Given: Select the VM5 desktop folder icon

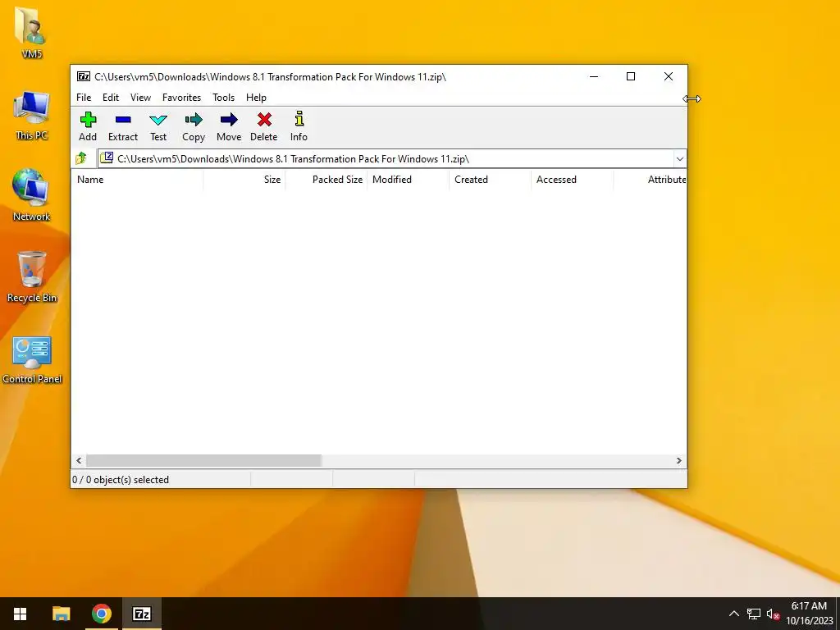Looking at the screenshot, I should click(x=32, y=32).
